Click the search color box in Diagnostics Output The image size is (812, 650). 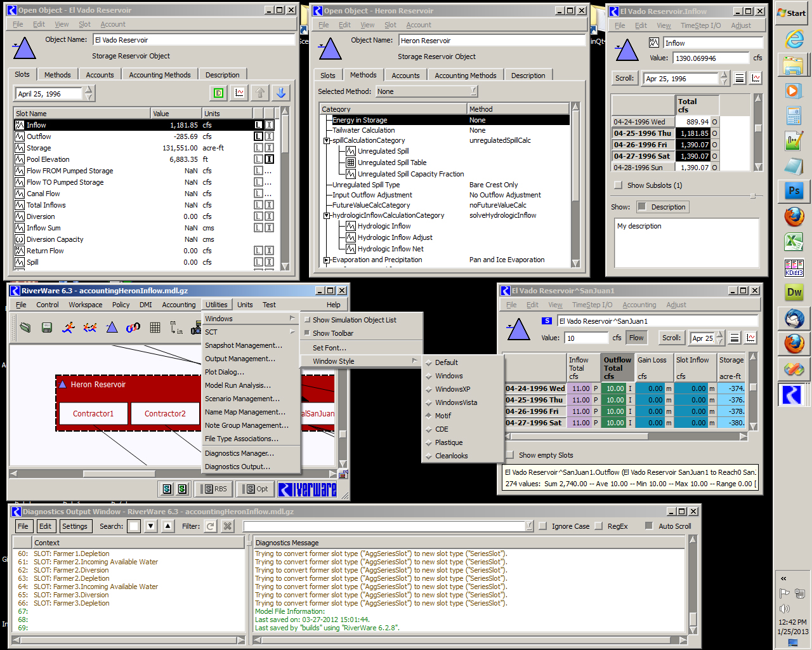coord(134,526)
